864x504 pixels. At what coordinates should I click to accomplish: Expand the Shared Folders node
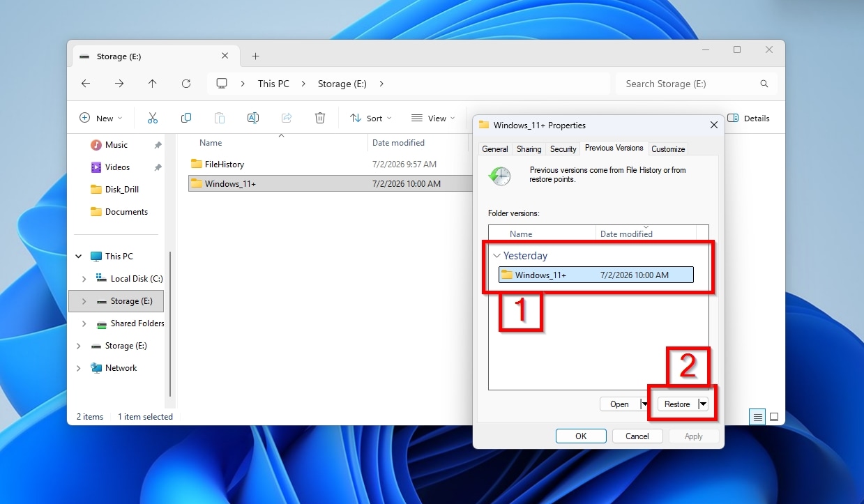coord(84,323)
